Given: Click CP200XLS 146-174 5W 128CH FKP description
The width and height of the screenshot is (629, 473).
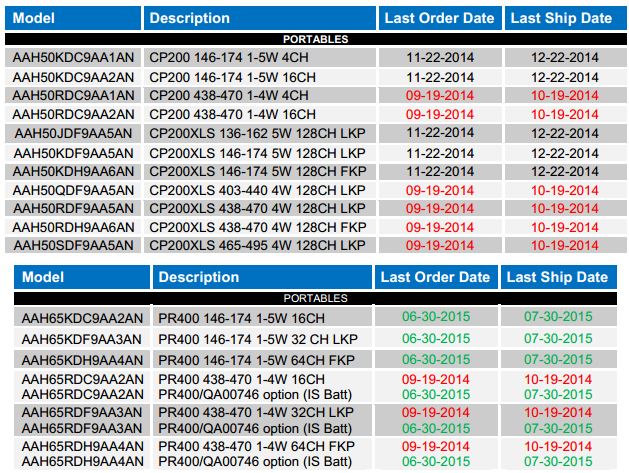Looking at the screenshot, I should point(260,171).
